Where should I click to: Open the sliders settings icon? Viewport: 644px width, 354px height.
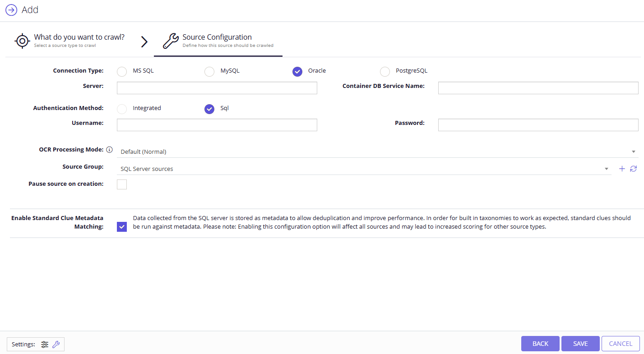[45, 345]
